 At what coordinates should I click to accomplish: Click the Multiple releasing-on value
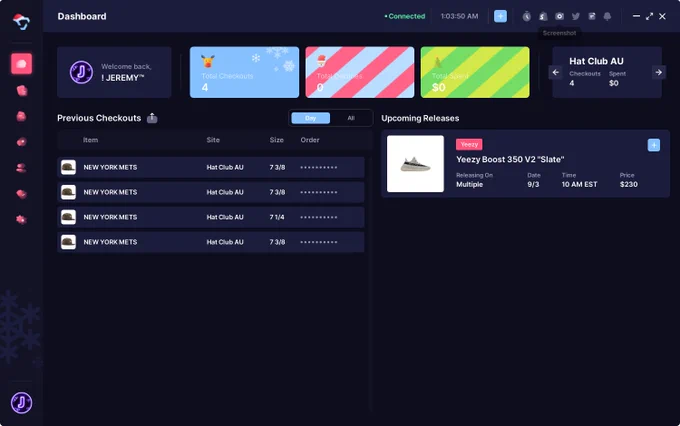469,184
